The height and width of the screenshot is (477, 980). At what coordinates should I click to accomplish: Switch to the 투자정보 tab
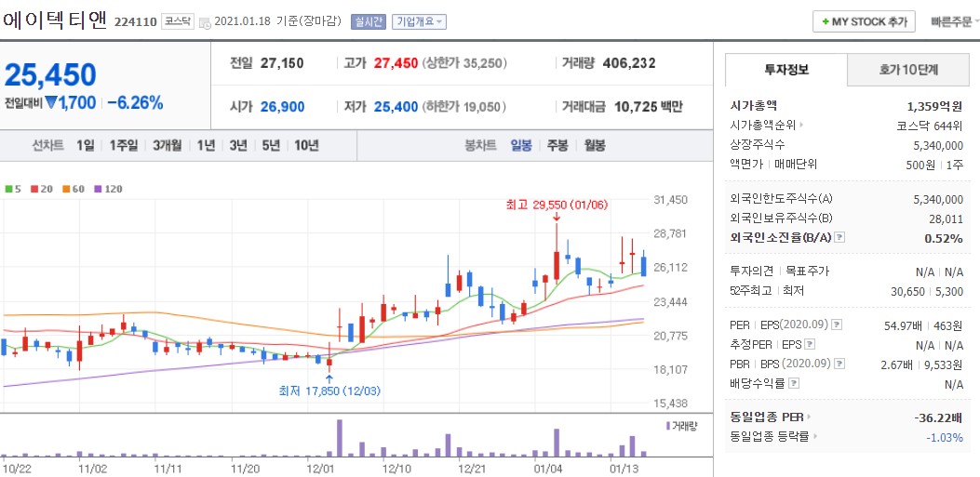(x=786, y=70)
